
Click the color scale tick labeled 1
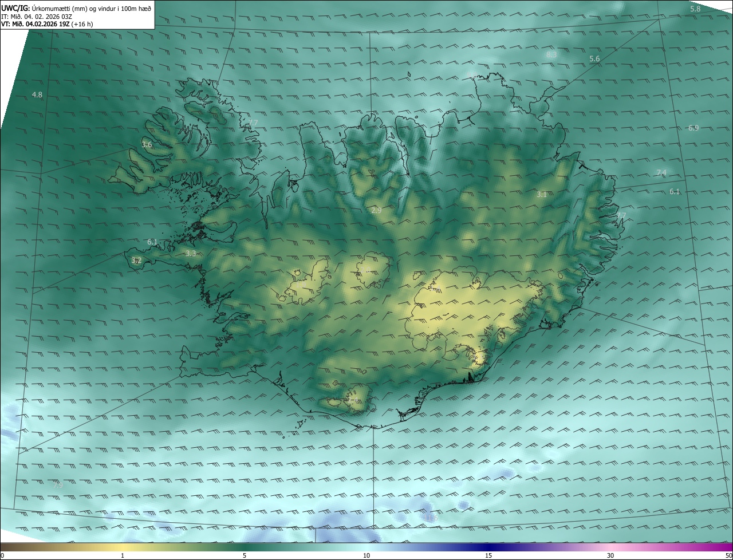[123, 555]
